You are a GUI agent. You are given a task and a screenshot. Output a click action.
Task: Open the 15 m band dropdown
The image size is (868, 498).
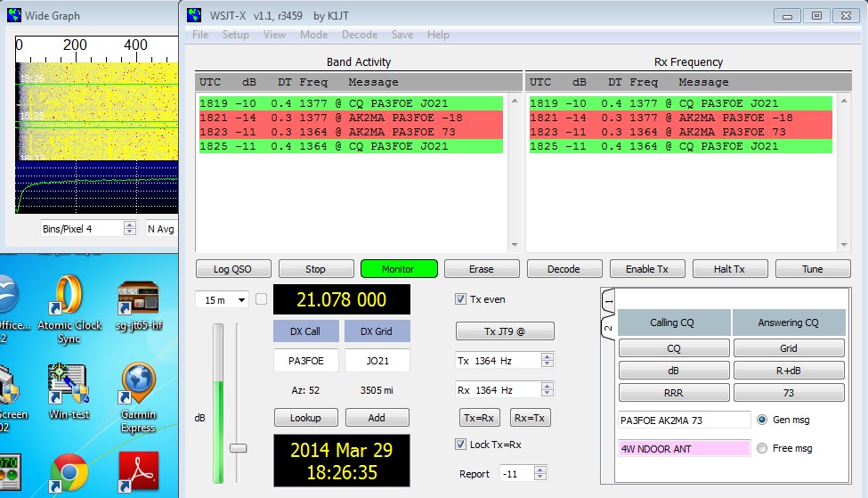tap(223, 299)
